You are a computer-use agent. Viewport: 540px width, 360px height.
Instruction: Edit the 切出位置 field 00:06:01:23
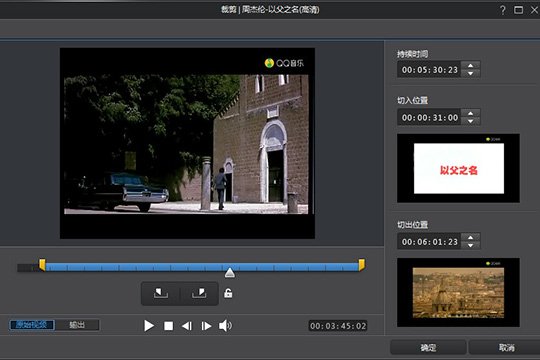click(429, 242)
